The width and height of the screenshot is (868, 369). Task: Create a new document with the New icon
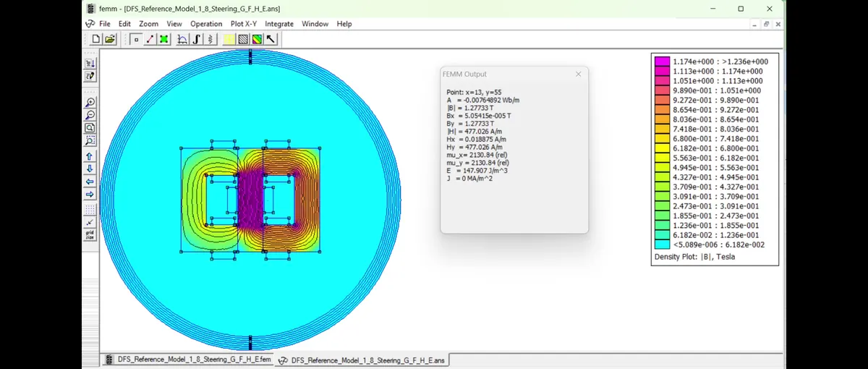[96, 39]
